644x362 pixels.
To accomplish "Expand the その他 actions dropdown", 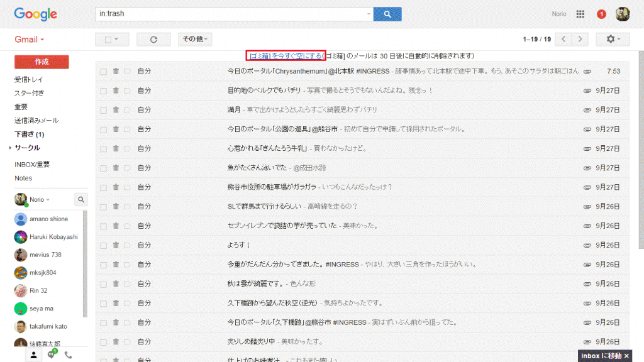I will [195, 39].
